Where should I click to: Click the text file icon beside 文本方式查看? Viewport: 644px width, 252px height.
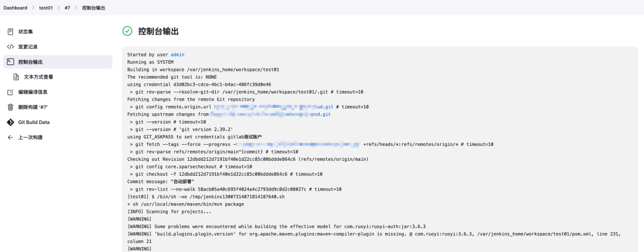click(x=16, y=77)
